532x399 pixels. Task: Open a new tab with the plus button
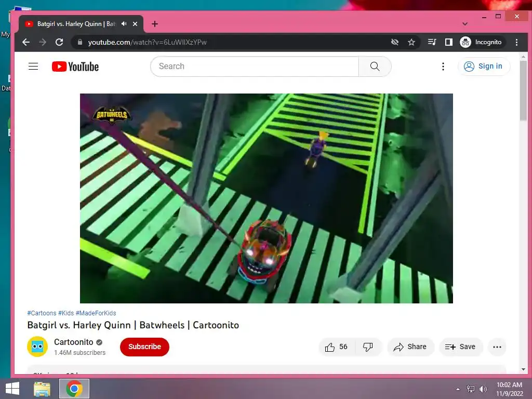point(155,24)
